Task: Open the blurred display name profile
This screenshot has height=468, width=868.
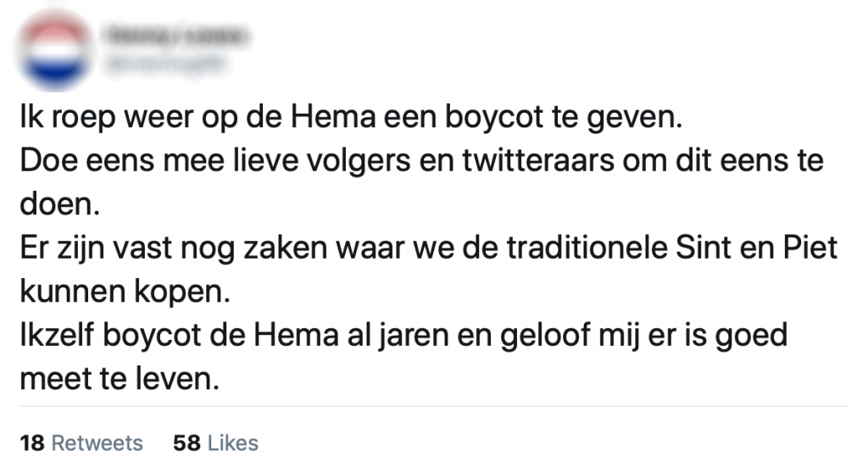Action: 175,34
